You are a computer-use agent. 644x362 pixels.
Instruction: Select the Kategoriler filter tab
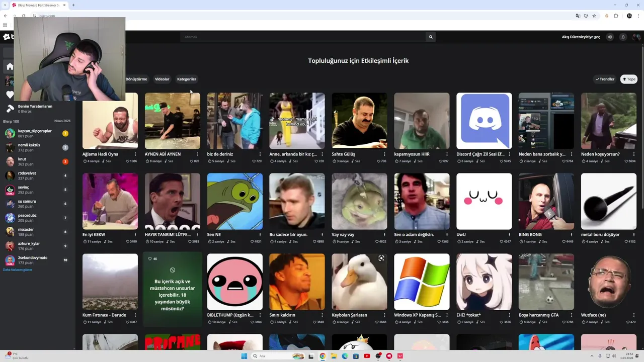click(187, 79)
